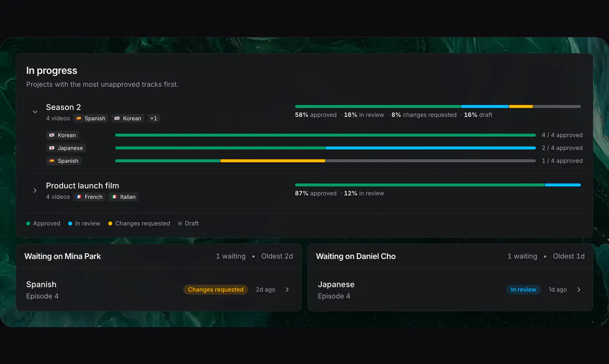Click the "2 / 4 approved" count
Screen dimensions: 609x364
pyautogui.click(x=562, y=148)
